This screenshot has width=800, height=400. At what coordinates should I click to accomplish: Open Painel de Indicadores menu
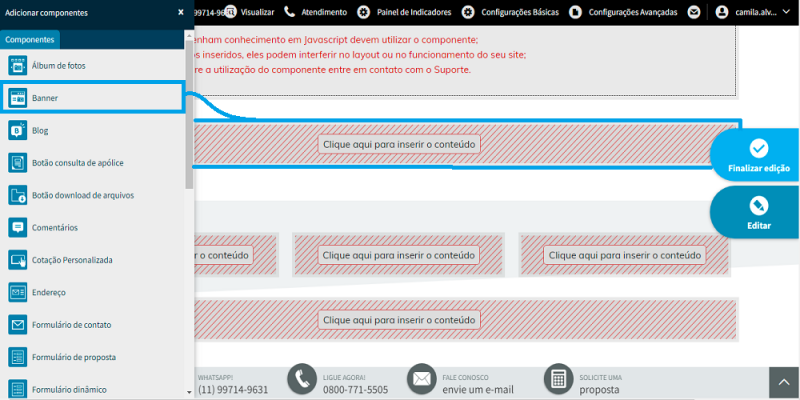tap(414, 12)
